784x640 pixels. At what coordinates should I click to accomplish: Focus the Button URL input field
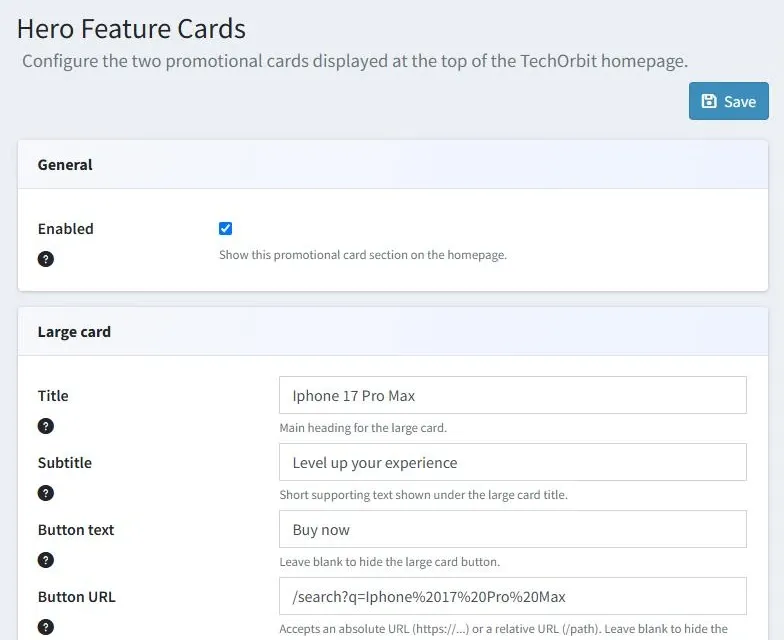click(x=512, y=596)
